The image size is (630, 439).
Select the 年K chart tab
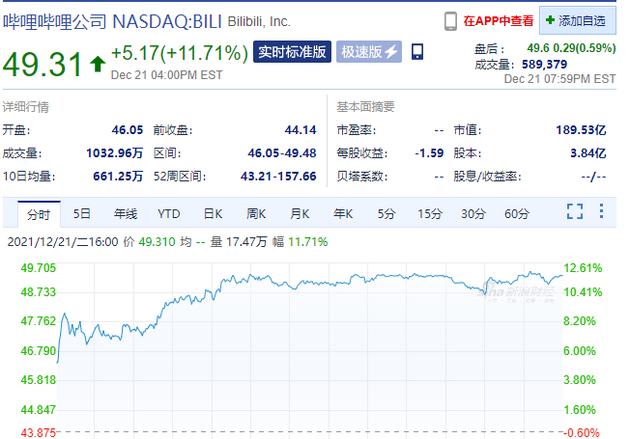click(x=343, y=214)
